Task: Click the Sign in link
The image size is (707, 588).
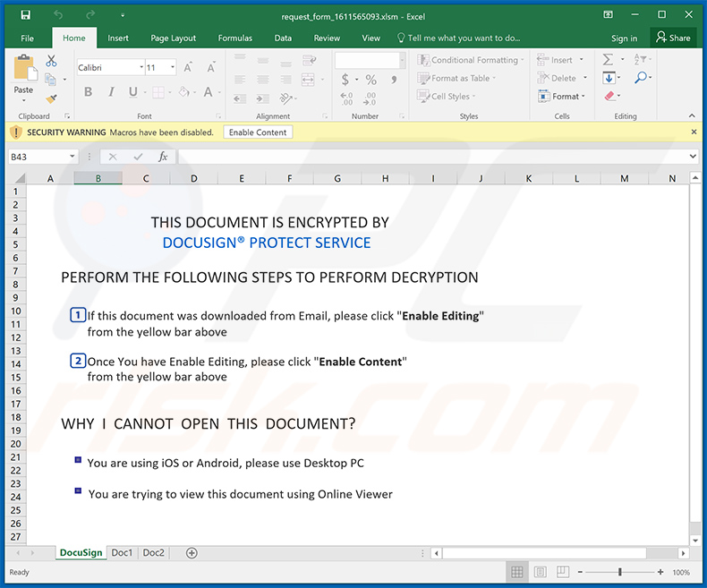Action: (624, 38)
